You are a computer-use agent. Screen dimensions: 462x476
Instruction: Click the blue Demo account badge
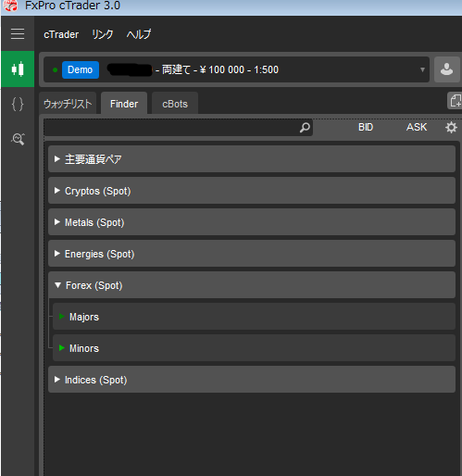tap(81, 69)
